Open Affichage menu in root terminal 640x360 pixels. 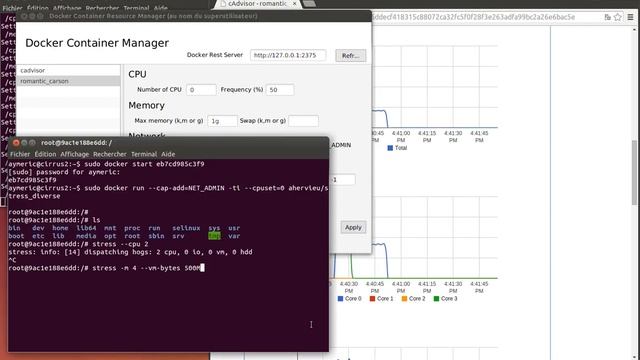pos(75,154)
